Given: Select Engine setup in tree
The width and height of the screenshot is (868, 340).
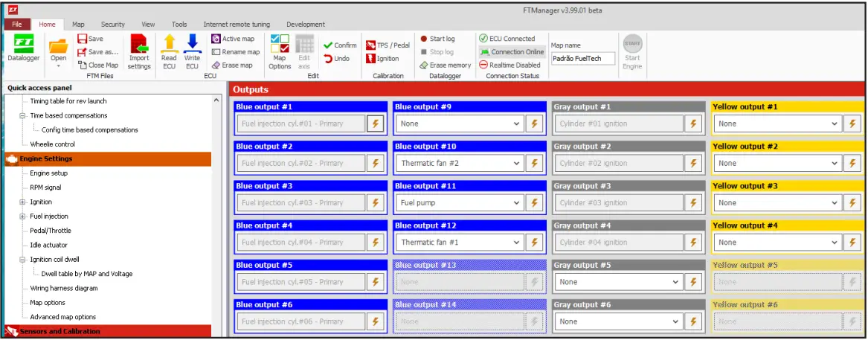Looking at the screenshot, I should click(48, 173).
